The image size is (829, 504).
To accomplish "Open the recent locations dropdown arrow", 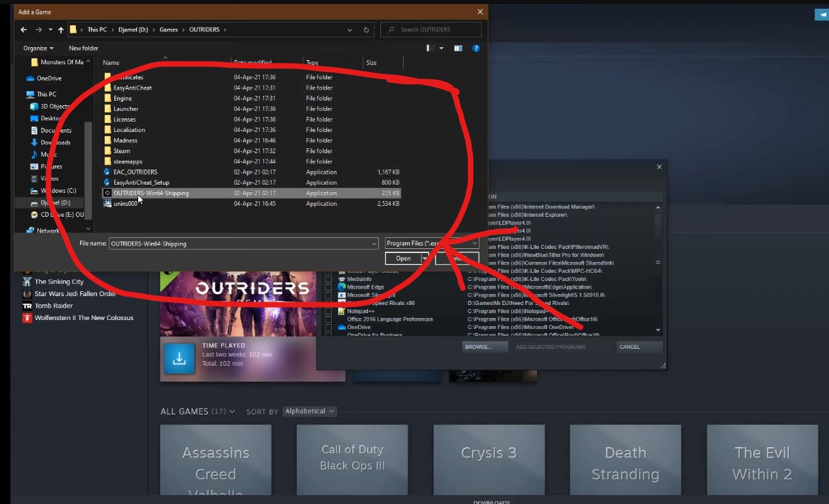I will tap(49, 30).
